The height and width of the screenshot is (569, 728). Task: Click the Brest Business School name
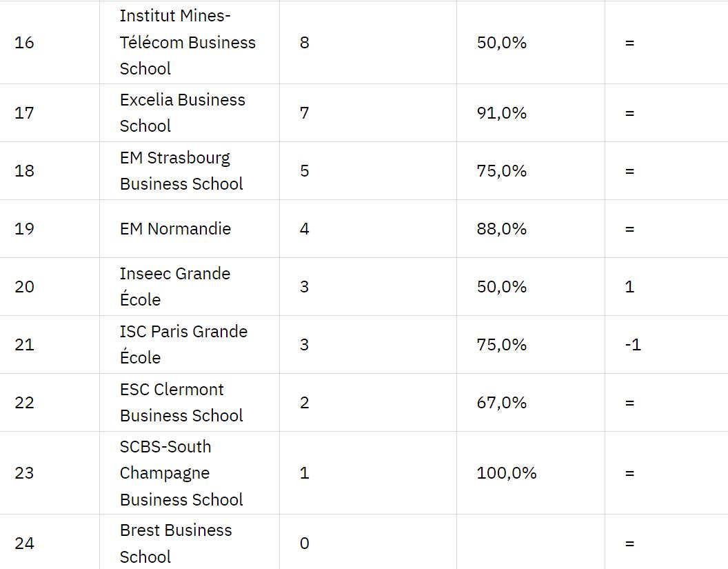176,543
